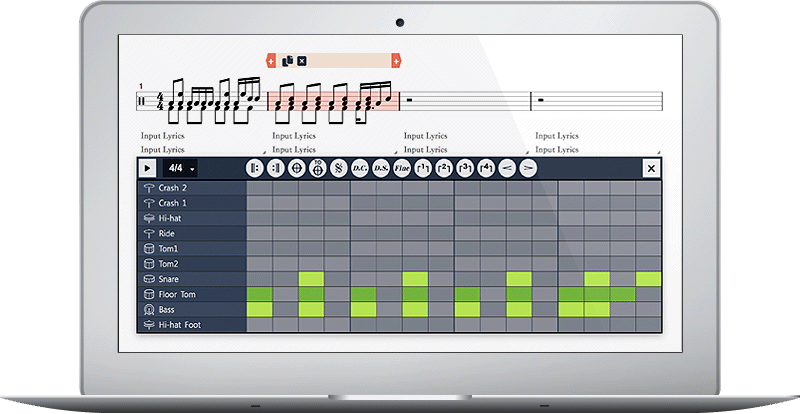Toggle the last Snare step off
Image resolution: width=803 pixels, height=414 pixels.
coord(648,279)
